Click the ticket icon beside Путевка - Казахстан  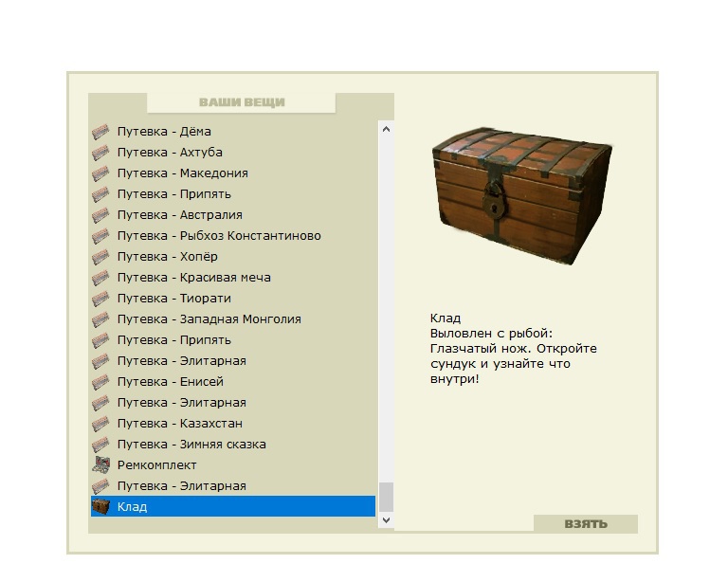click(x=100, y=424)
